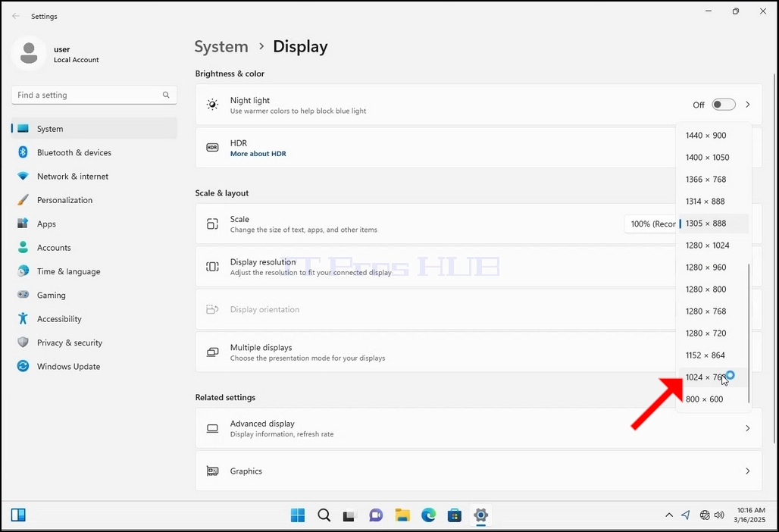Open the Gaming category
The height and width of the screenshot is (532, 779).
94,295
